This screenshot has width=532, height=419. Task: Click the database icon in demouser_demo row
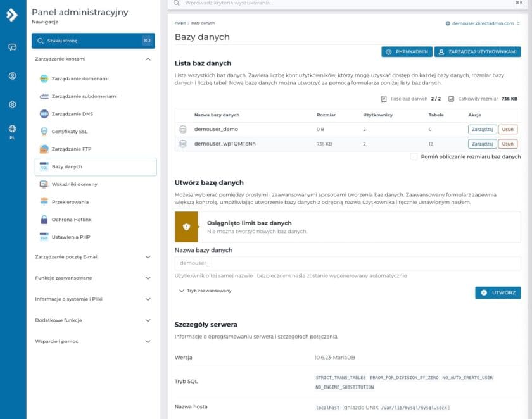coord(184,128)
